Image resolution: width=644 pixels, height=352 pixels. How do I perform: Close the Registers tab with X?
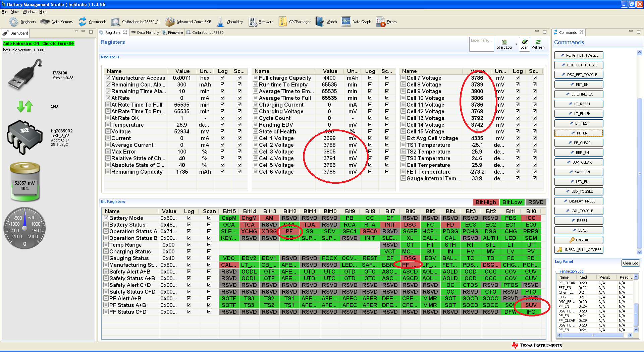[x=125, y=32]
